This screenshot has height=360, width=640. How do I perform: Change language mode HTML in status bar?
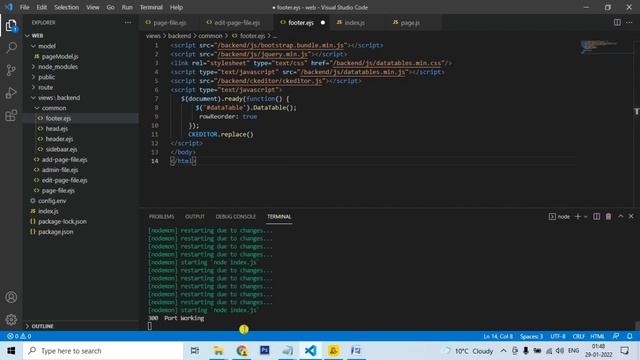coord(597,336)
